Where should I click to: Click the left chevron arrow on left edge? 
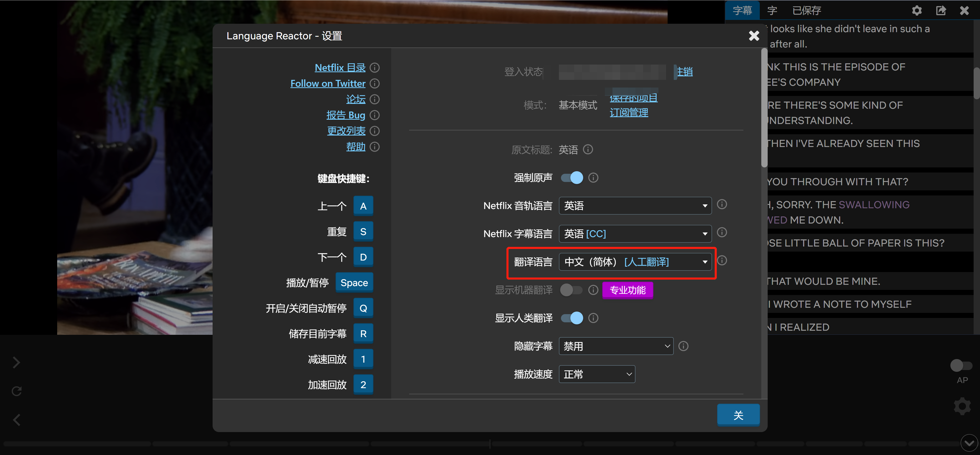coord(16,420)
